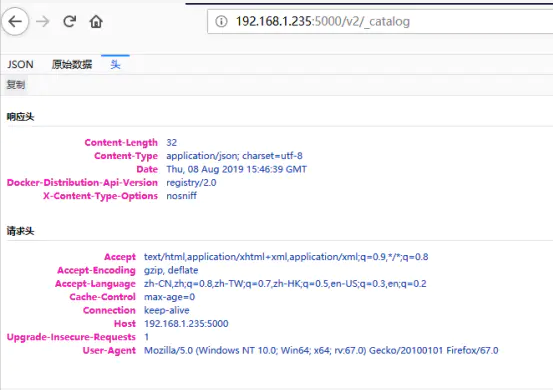Go back using the back arrow
Image resolution: width=553 pixels, height=390 pixels.
(15, 22)
